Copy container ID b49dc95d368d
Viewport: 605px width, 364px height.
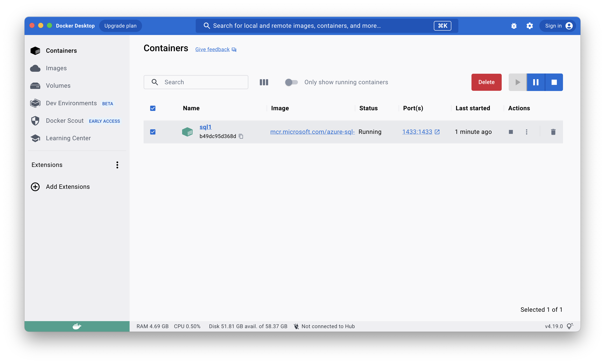click(x=241, y=136)
